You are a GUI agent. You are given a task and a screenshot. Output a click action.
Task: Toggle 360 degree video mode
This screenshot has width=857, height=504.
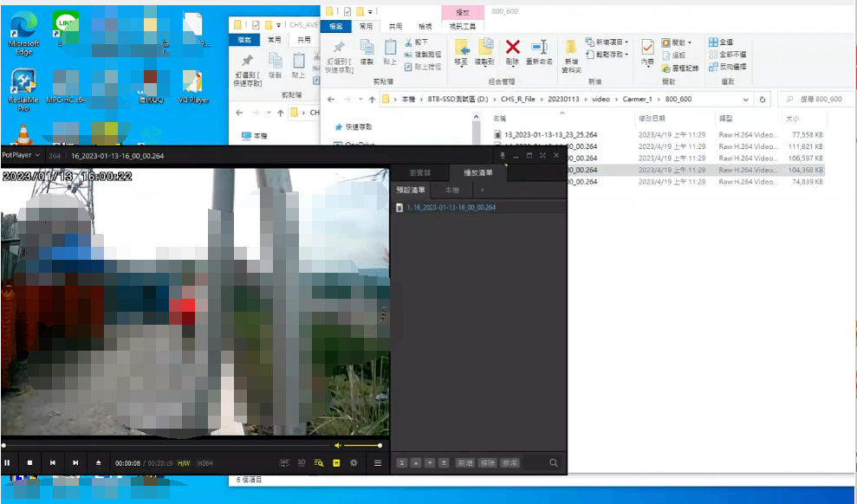284,462
